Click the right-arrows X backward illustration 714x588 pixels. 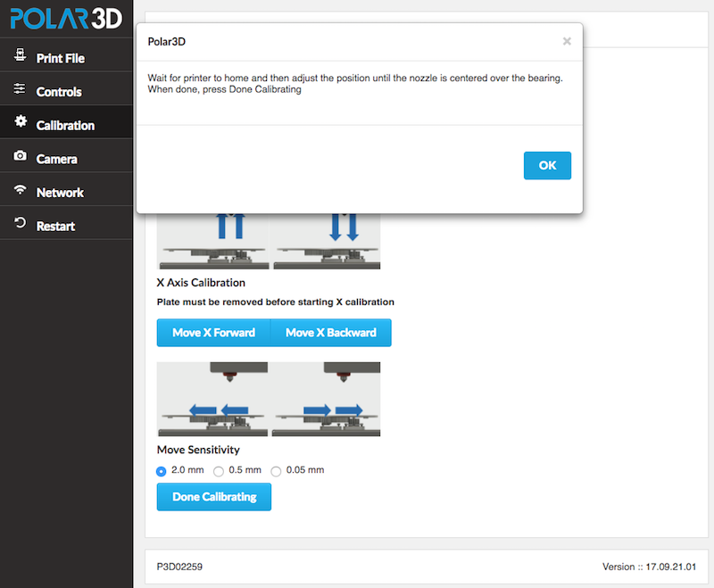point(326,399)
